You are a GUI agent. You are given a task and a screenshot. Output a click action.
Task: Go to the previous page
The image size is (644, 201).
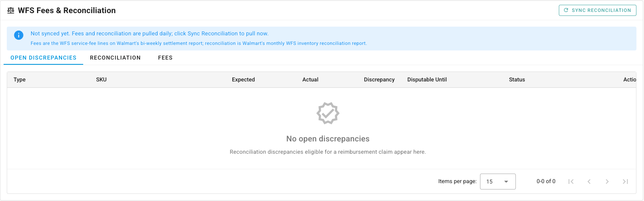coord(589,182)
